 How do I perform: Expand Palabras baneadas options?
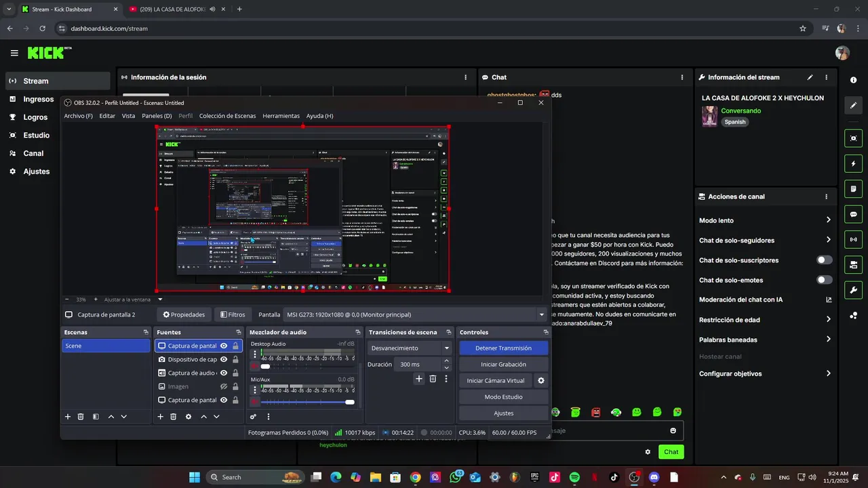[828, 340]
